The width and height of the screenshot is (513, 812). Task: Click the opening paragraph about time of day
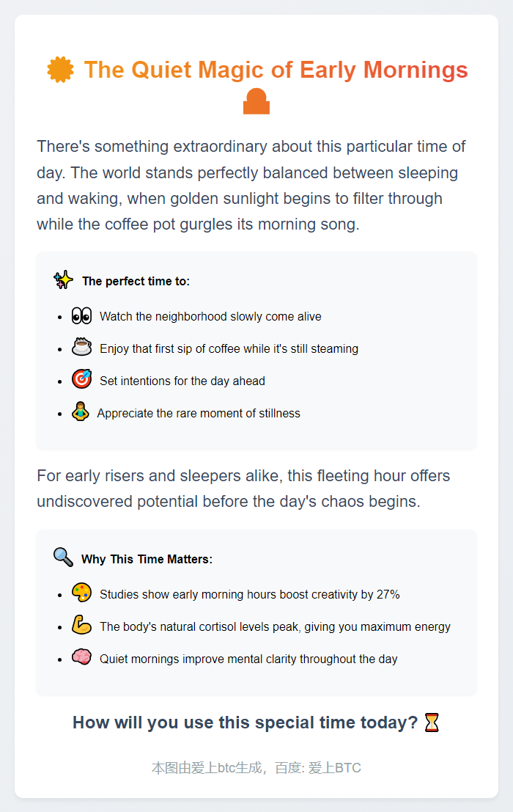pos(251,185)
